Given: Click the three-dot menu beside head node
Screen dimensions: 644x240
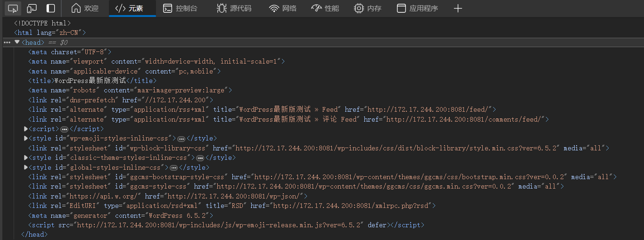Looking at the screenshot, I should (7, 42).
